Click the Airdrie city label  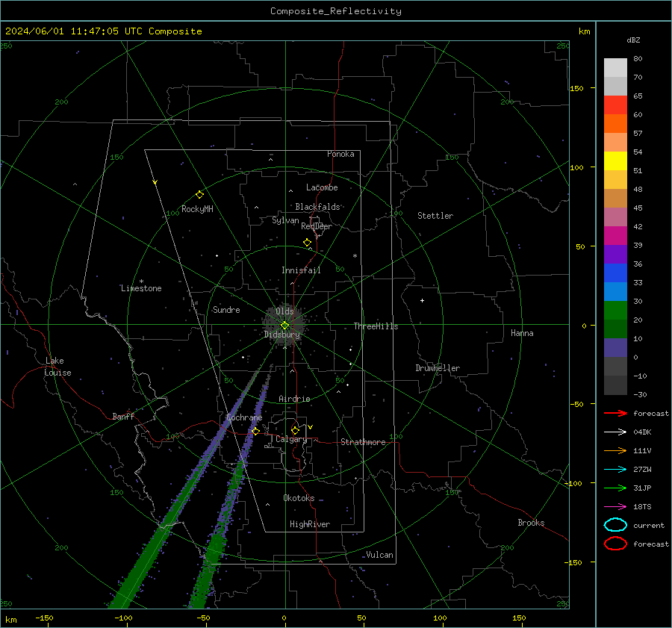click(x=294, y=399)
